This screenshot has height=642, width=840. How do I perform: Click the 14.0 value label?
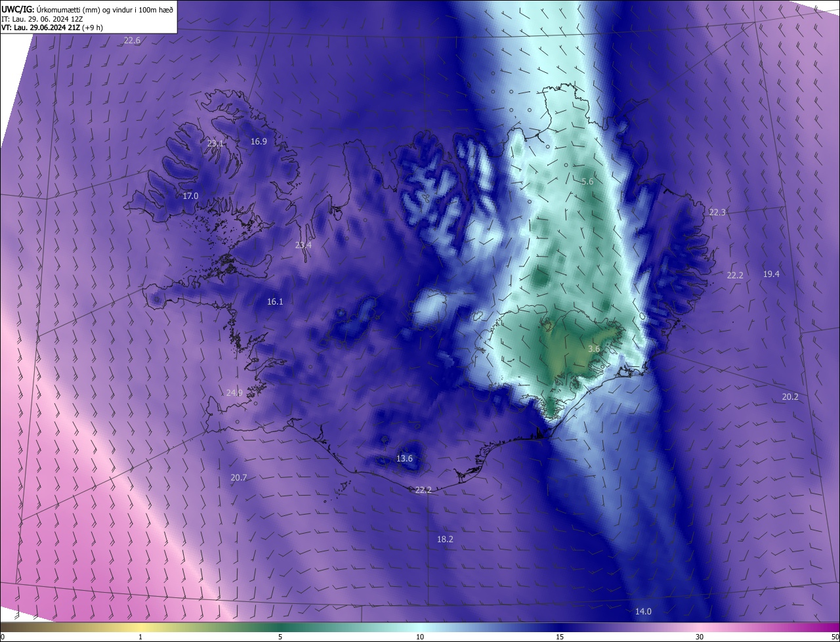643,612
